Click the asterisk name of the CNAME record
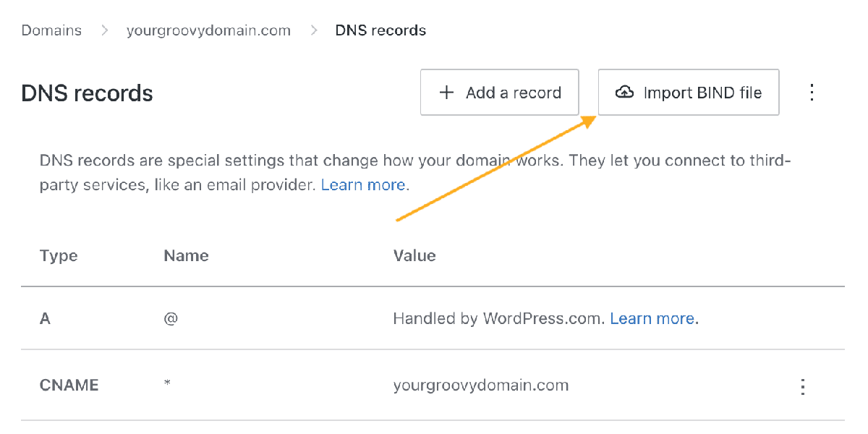Viewport: 868px width, 434px height. point(167,383)
